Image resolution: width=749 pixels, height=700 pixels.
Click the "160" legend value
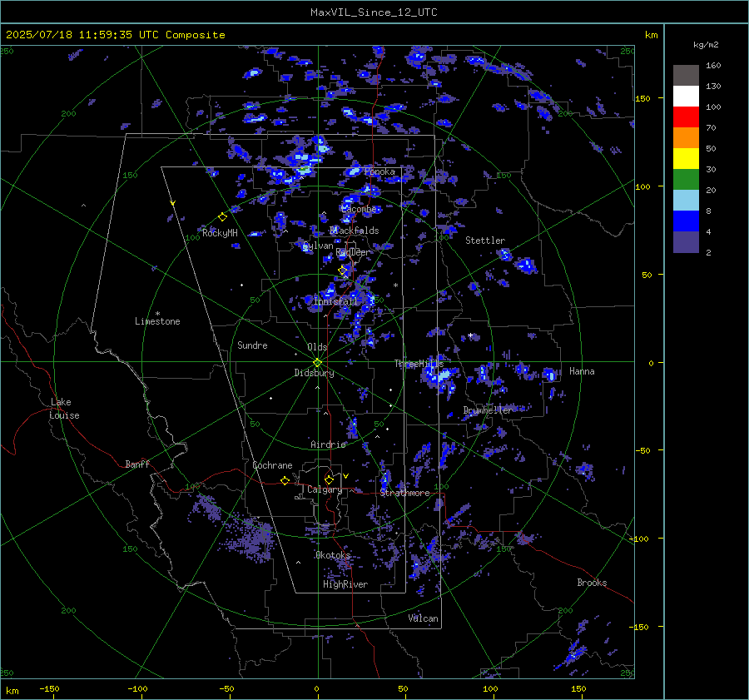[x=713, y=66]
